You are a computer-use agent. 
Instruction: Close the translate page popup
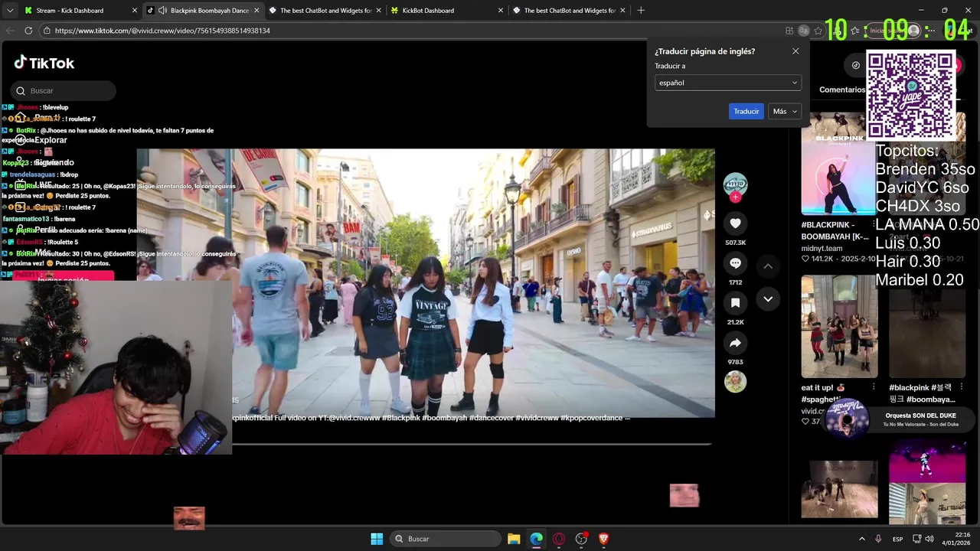coord(795,51)
